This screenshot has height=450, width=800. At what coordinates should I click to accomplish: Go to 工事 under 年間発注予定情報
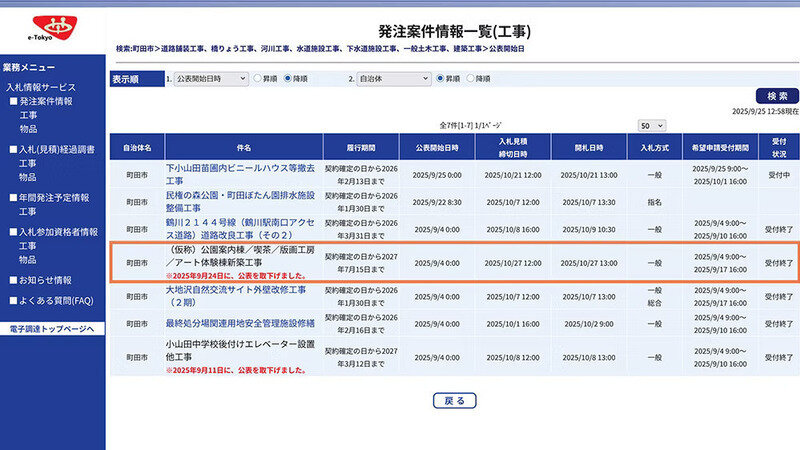tap(27, 211)
